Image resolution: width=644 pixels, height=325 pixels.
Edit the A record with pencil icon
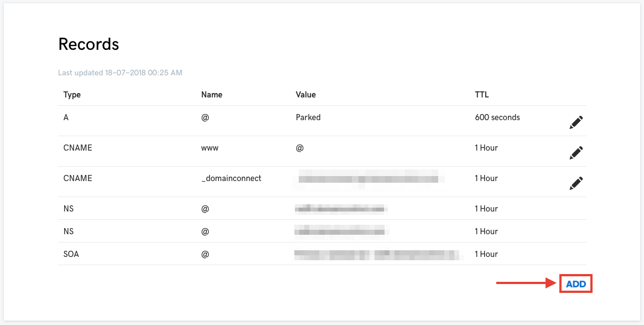tap(576, 122)
